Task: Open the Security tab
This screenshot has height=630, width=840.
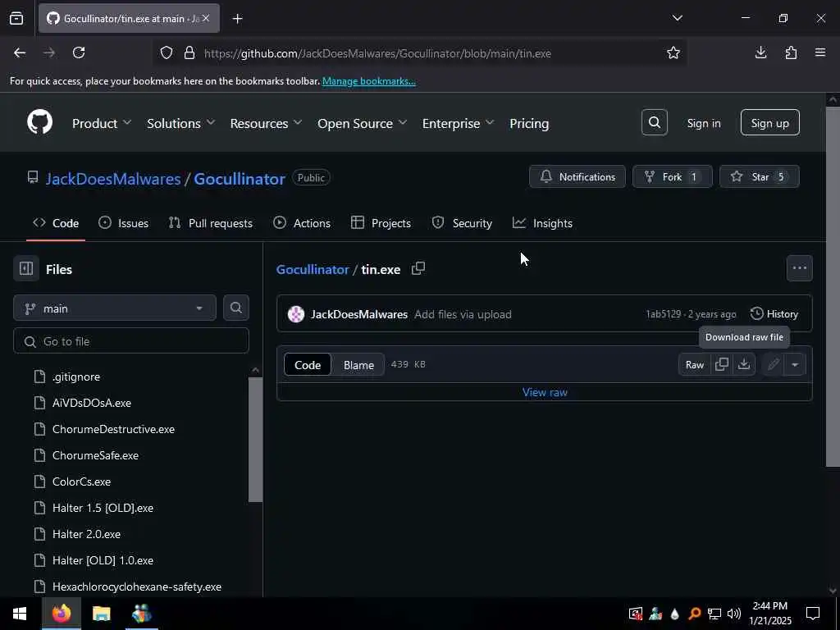Action: [x=462, y=223]
